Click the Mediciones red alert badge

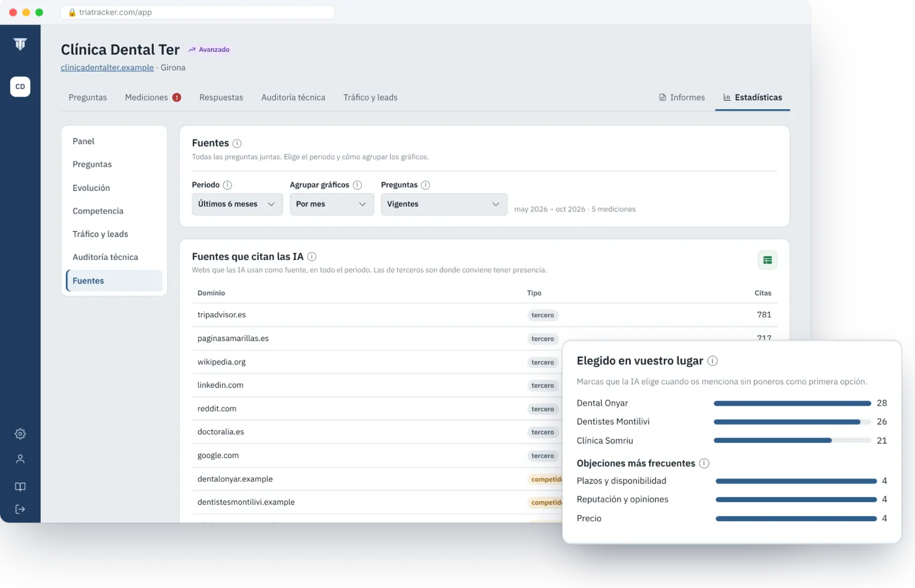177,98
